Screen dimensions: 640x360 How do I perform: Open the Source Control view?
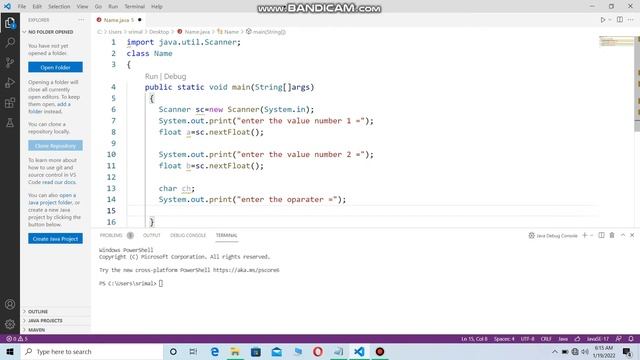10,62
